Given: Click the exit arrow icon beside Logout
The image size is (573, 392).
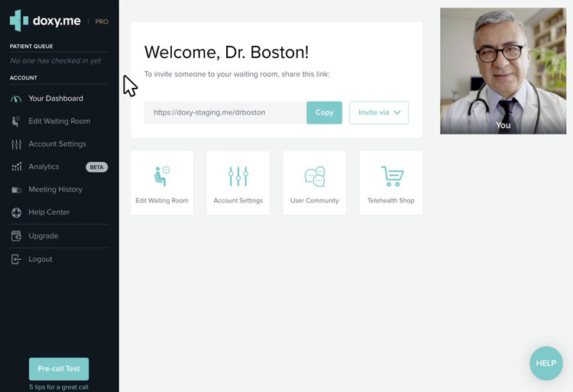Looking at the screenshot, I should point(17,259).
